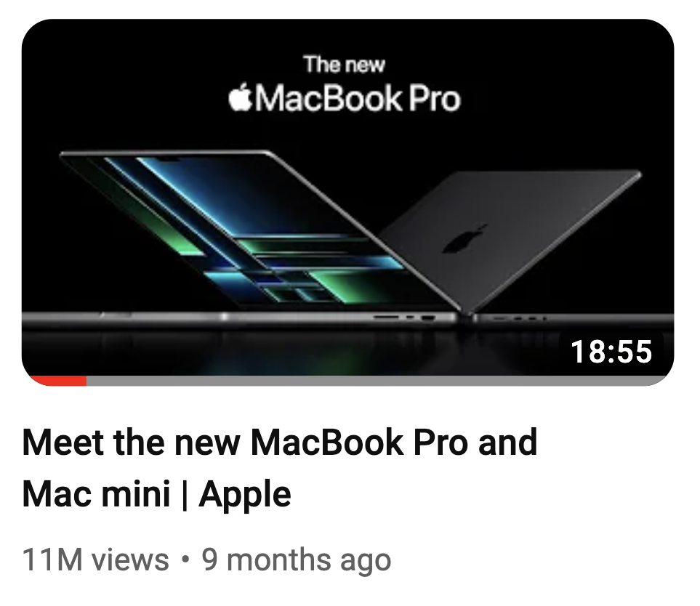Screen dimensions: 700x606
Task: Click the red watched progress segment
Action: pos(57,381)
